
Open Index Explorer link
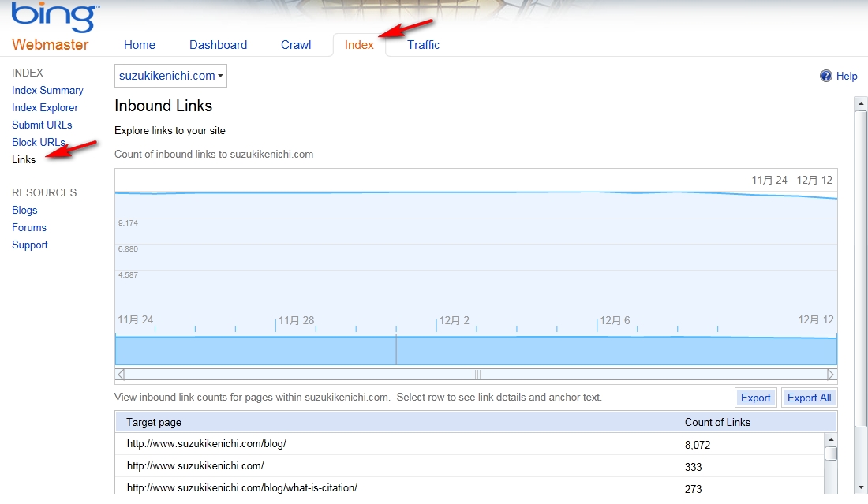tap(45, 107)
